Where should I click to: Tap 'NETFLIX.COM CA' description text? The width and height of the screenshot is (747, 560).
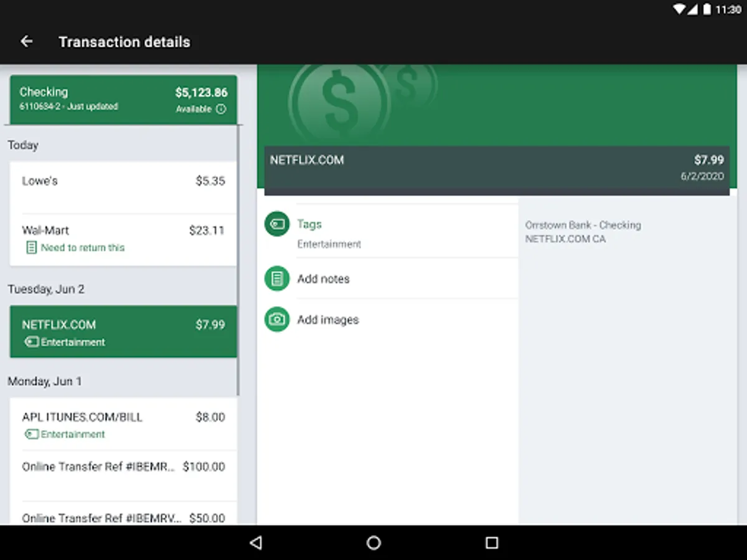coord(565,239)
